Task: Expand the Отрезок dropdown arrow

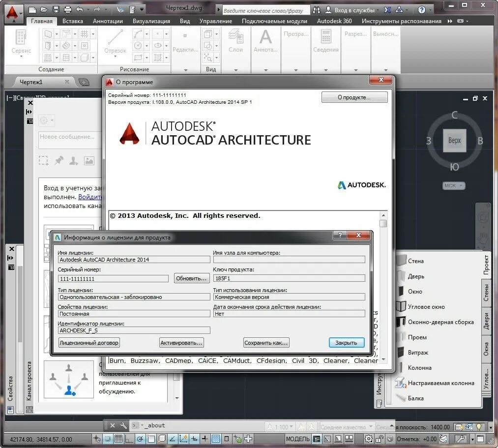Action: click(x=116, y=57)
